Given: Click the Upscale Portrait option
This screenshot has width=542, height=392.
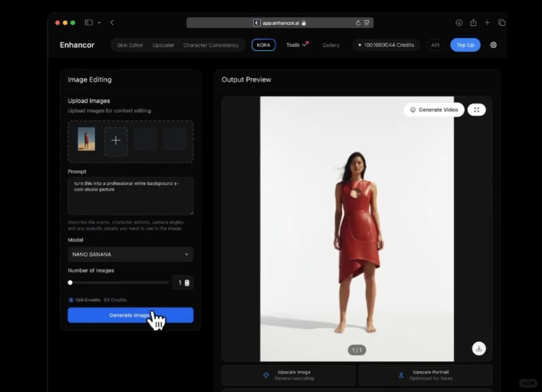Looking at the screenshot, I should [425, 375].
